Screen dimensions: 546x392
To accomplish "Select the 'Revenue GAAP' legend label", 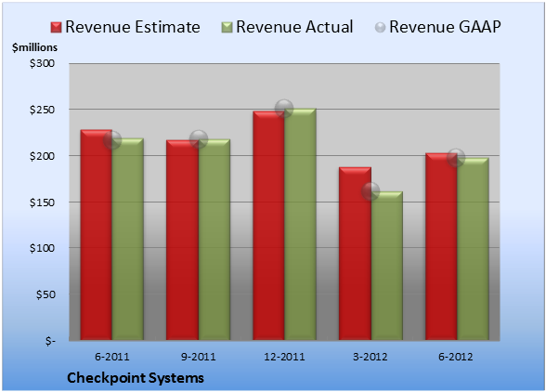I will click(x=445, y=27).
